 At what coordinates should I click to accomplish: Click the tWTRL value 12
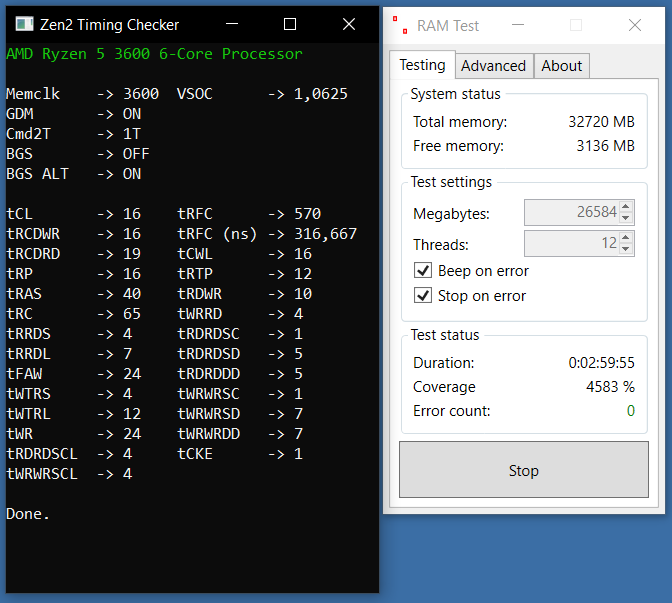click(132, 414)
